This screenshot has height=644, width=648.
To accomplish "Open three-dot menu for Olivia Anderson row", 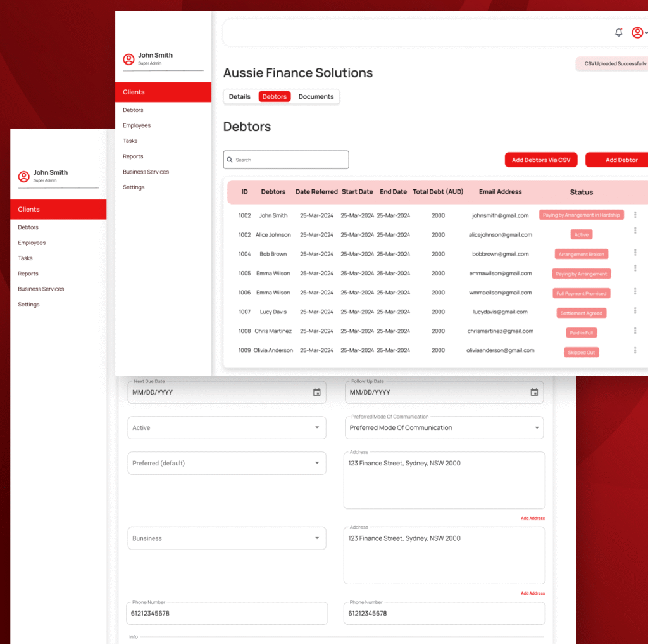I will click(635, 350).
